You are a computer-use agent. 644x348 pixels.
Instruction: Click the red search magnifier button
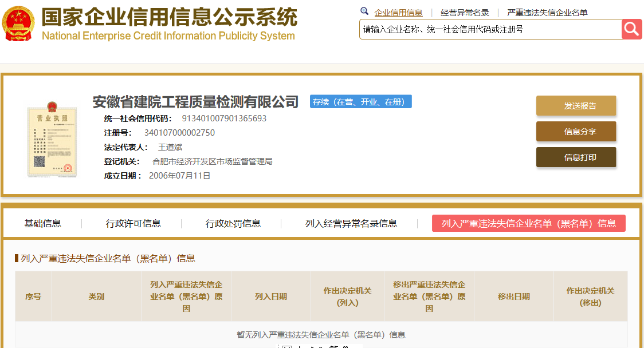click(631, 30)
